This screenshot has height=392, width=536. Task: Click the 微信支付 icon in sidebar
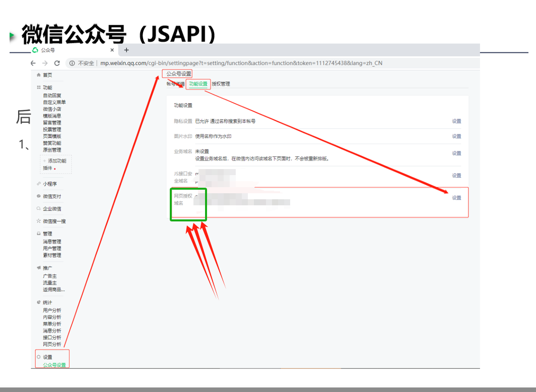[39, 196]
